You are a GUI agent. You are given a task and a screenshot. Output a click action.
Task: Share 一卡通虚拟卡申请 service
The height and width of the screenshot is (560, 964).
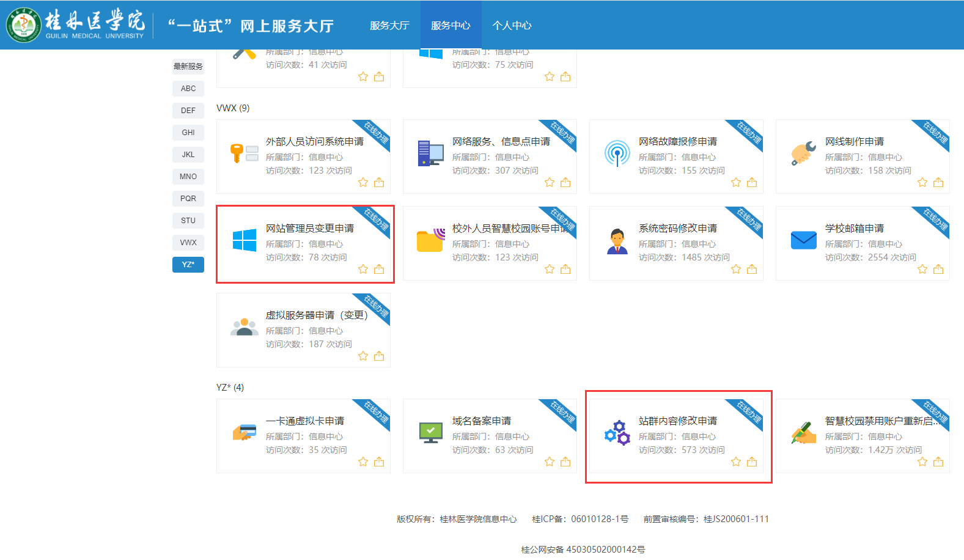[379, 462]
